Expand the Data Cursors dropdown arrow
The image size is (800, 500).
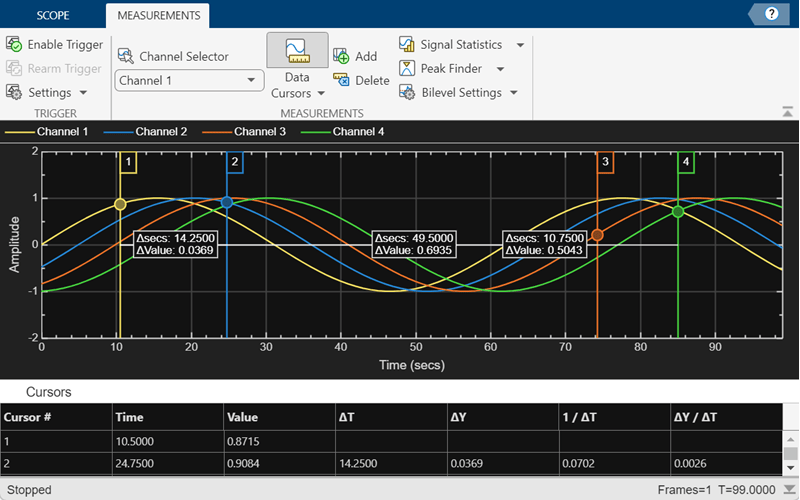[321, 93]
